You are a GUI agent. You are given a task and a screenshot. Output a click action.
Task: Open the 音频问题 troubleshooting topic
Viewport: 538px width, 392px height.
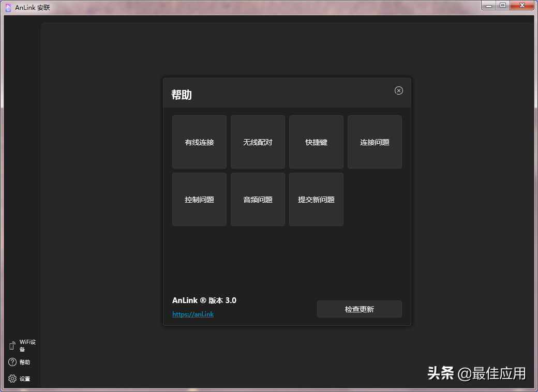click(258, 199)
